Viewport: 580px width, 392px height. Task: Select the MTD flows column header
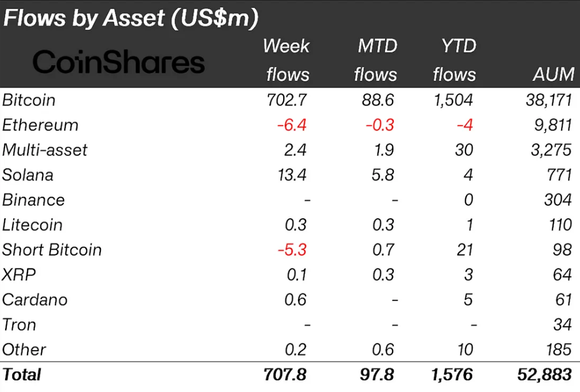coord(375,60)
